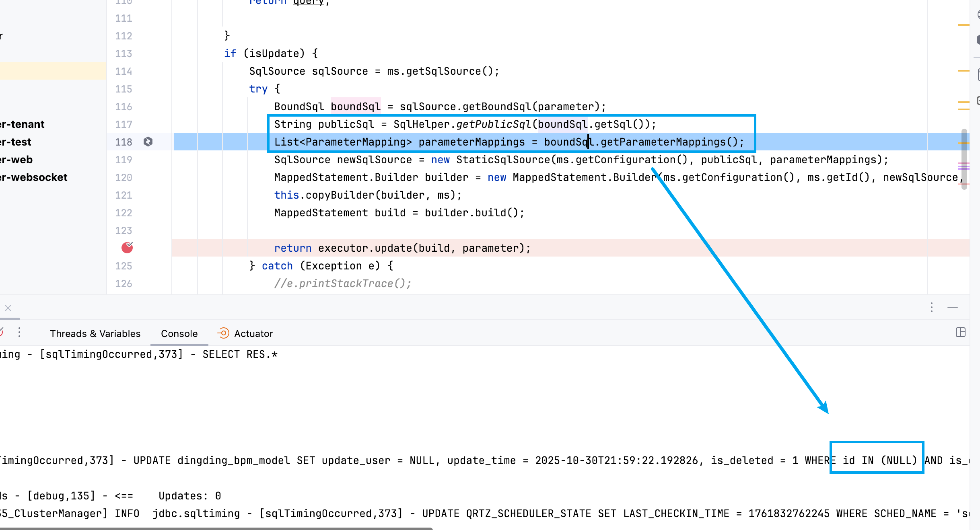Click the breakpoint icon on return executor.update line
Viewport: 980px width, 530px height.
coord(127,248)
